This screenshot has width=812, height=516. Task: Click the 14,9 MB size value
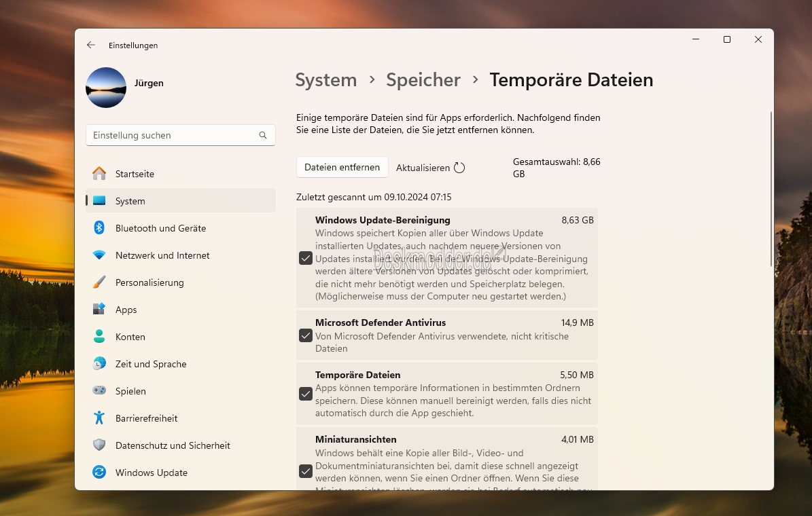[x=578, y=322]
